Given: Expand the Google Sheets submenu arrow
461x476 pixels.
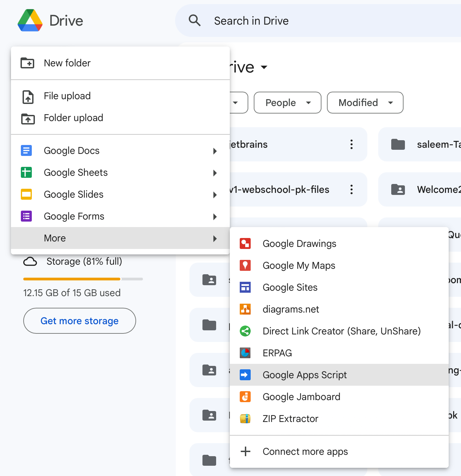Looking at the screenshot, I should pos(215,173).
